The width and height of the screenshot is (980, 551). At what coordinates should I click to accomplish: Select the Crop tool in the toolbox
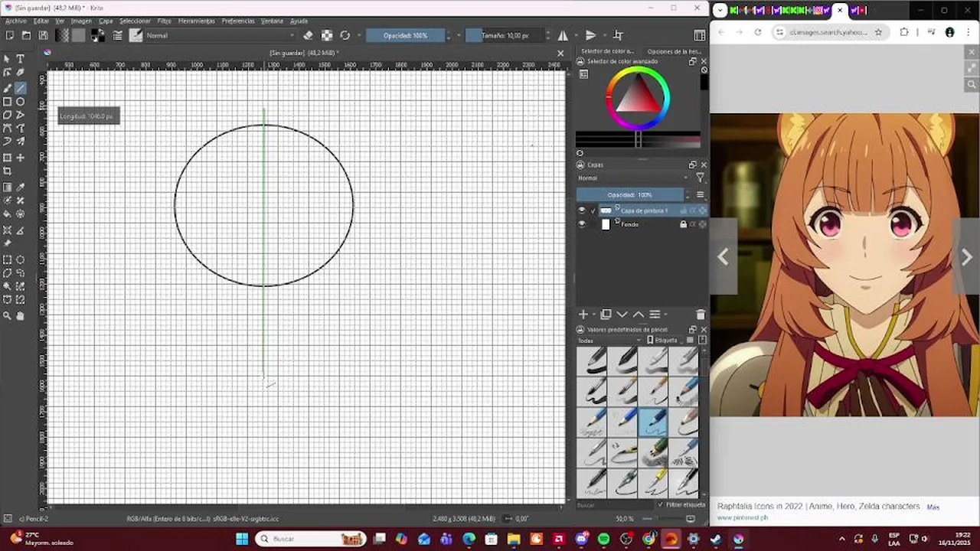8,171
